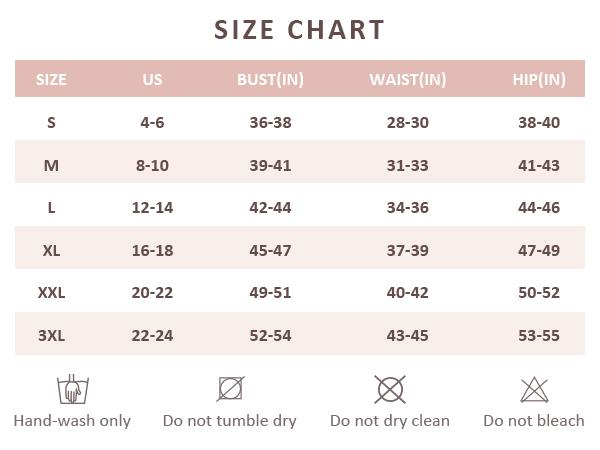Click the do not tumble dry icon
Screen dimensions: 600x450
[x=230, y=388]
